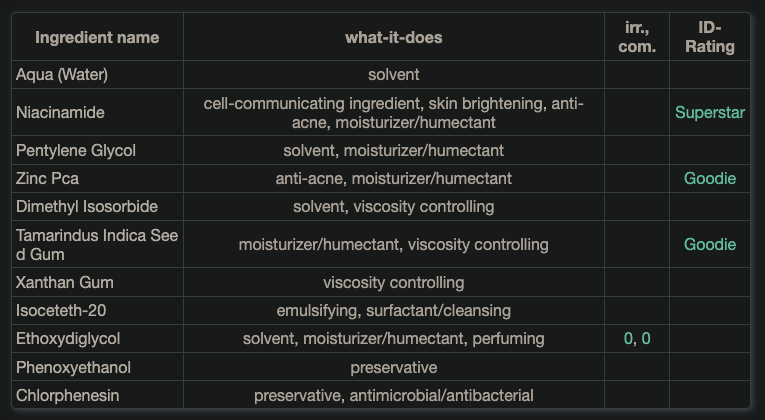The height and width of the screenshot is (420, 765).
Task: Open the Chlorphenesin ingredient link
Action: click(67, 396)
